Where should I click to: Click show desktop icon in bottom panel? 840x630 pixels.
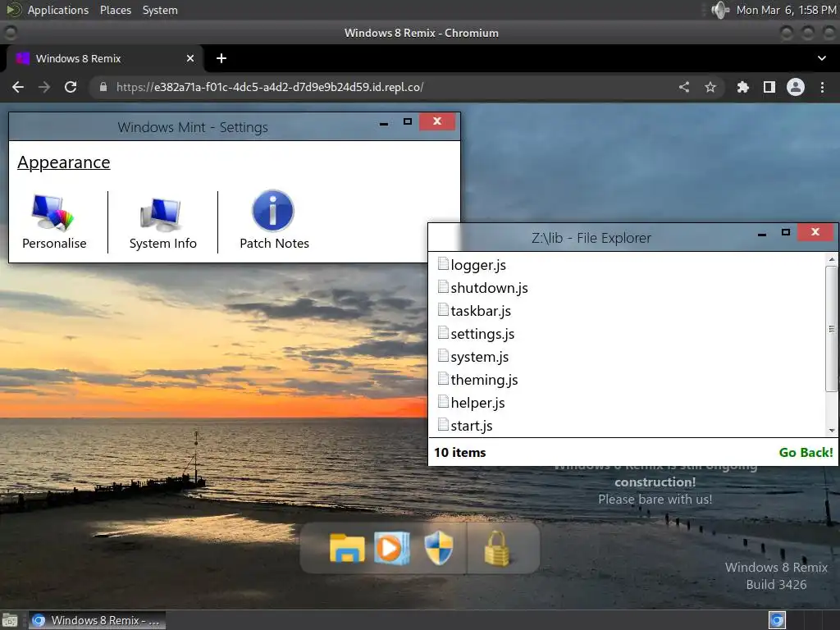pyautogui.click(x=10, y=621)
